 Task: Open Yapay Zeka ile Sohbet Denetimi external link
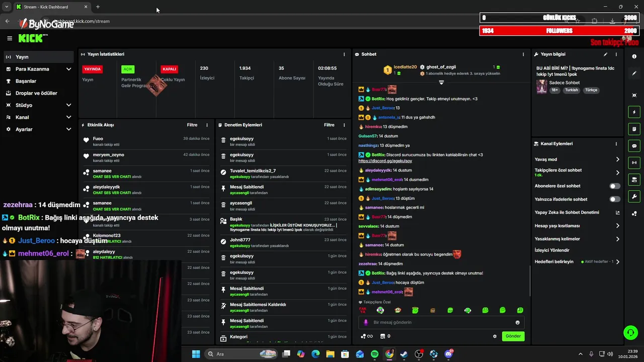pyautogui.click(x=617, y=213)
